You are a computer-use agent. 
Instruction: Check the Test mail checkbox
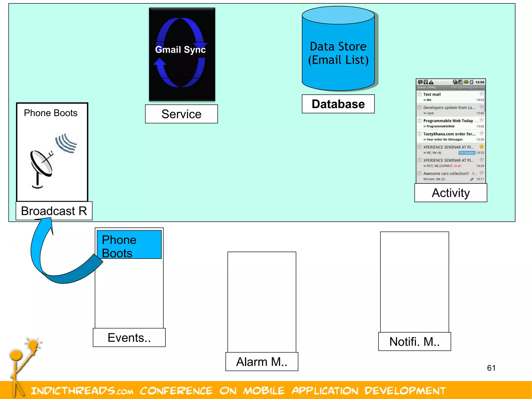coord(419,94)
